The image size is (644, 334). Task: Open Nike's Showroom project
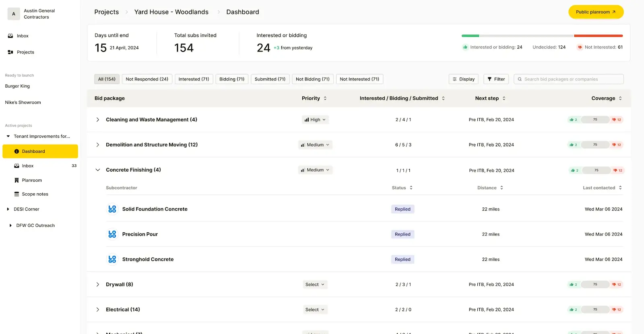23,102
